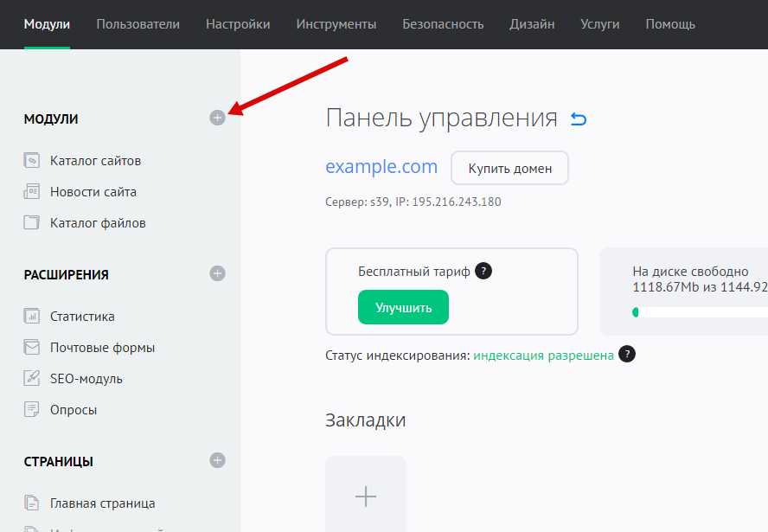768x532 pixels.
Task: Open the example.com site link
Action: click(x=381, y=167)
